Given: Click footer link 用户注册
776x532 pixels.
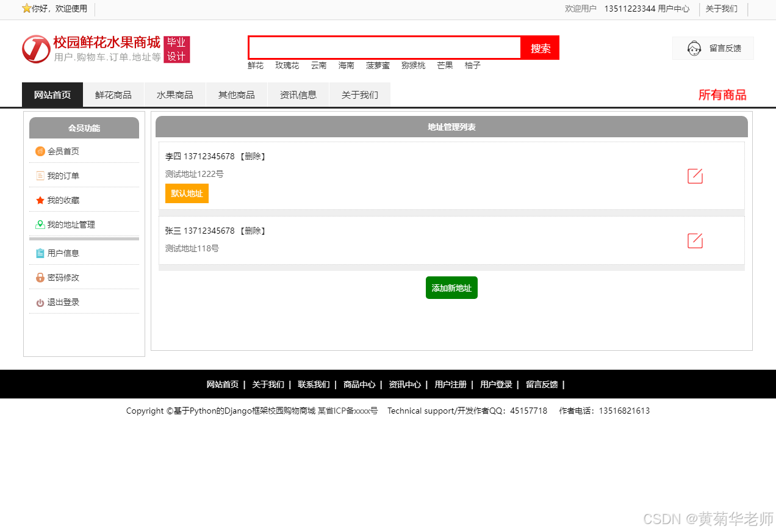Looking at the screenshot, I should click(x=450, y=384).
